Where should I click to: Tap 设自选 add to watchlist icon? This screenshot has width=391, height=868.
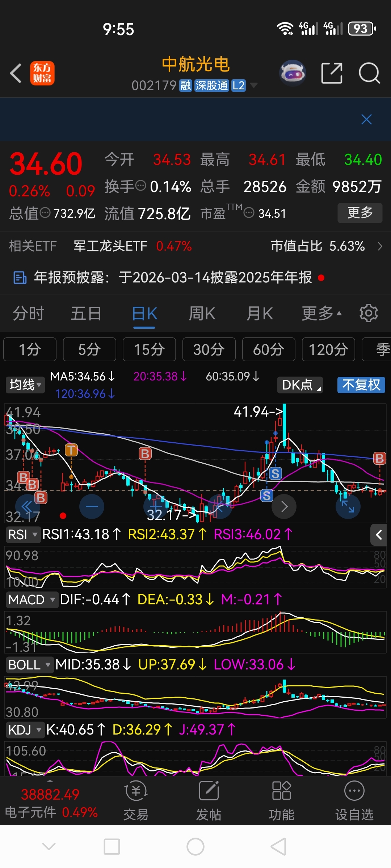tap(354, 801)
